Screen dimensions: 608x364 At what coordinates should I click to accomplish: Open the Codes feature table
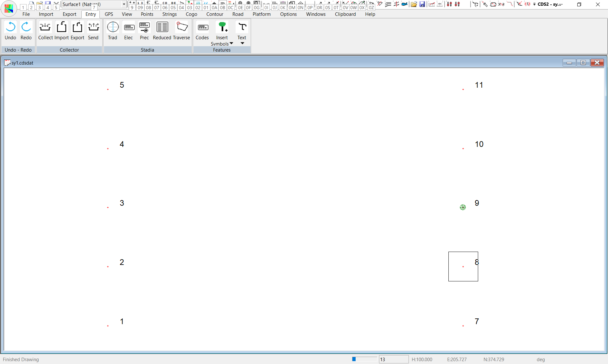click(x=202, y=28)
